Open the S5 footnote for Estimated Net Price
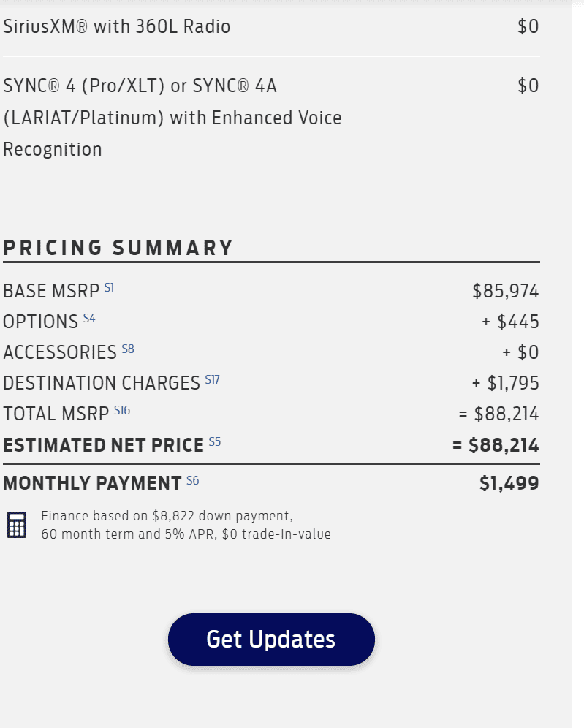The image size is (584, 728). click(x=215, y=441)
